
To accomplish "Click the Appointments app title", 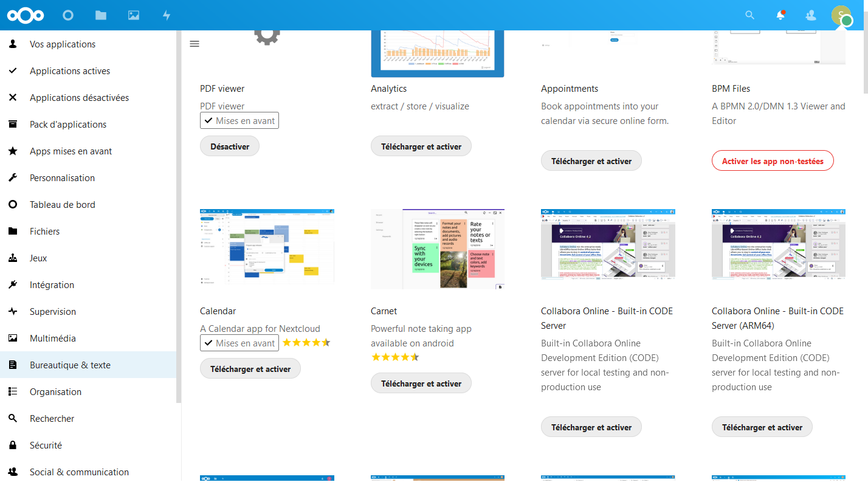I will (x=570, y=89).
